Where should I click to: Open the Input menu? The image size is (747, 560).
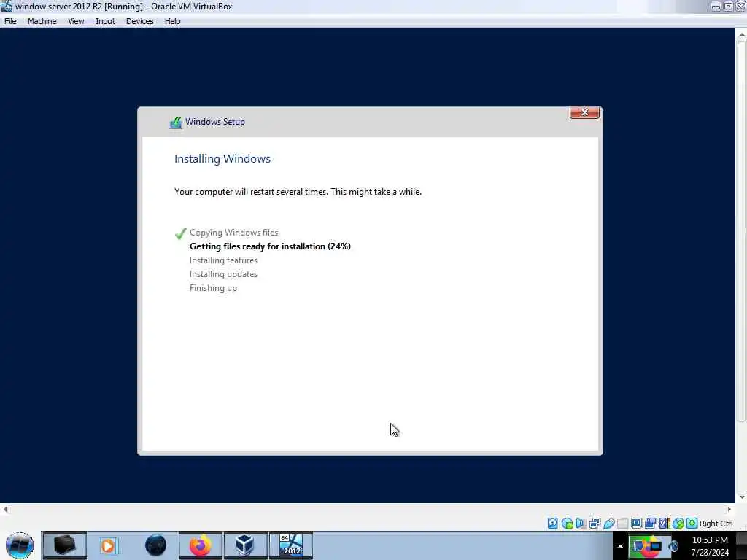[105, 21]
